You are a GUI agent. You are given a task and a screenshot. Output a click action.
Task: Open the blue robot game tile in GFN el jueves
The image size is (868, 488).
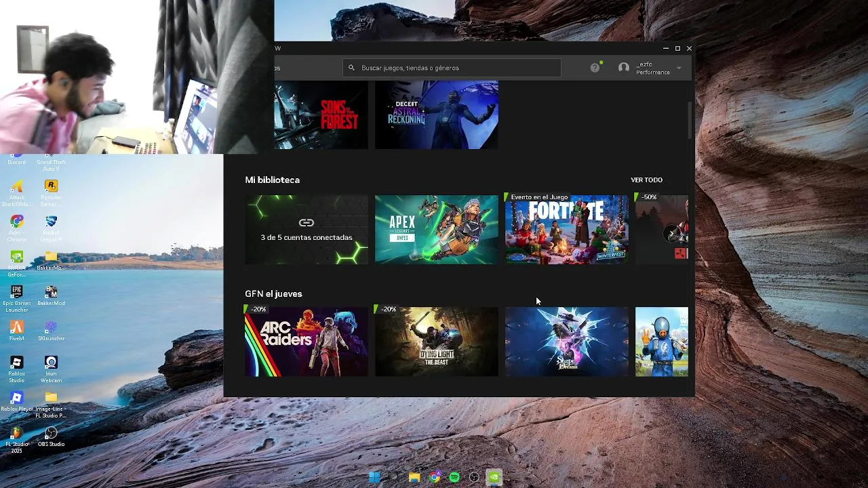pos(662,342)
